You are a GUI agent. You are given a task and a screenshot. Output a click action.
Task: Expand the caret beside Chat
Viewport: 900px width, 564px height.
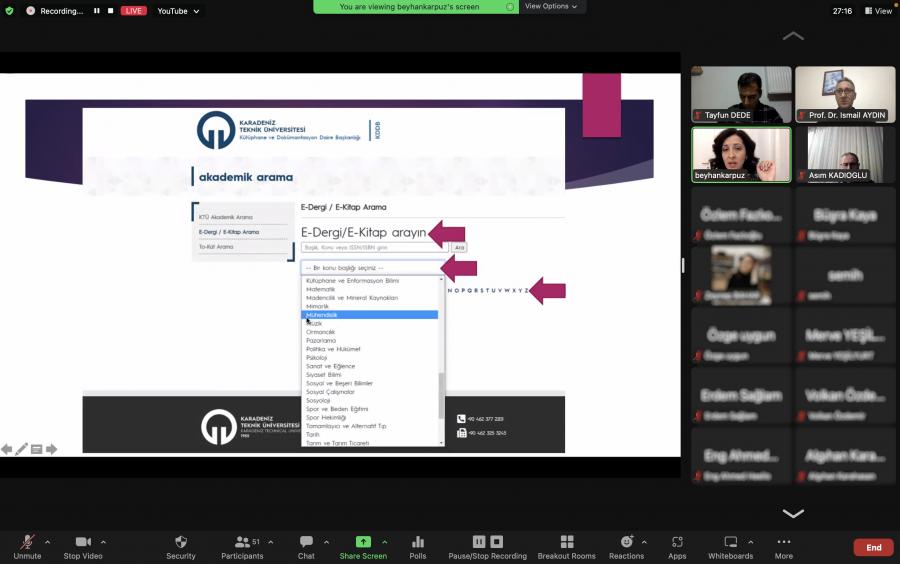(326, 542)
